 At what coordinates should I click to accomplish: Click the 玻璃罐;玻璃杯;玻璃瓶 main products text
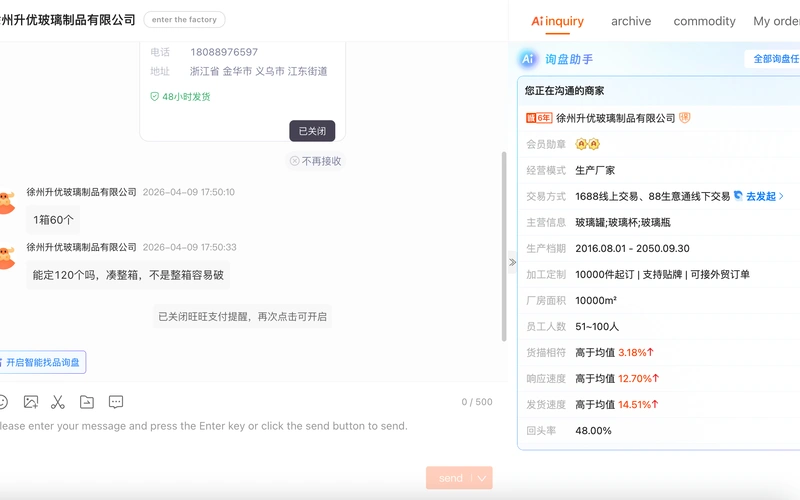pyautogui.click(x=623, y=222)
